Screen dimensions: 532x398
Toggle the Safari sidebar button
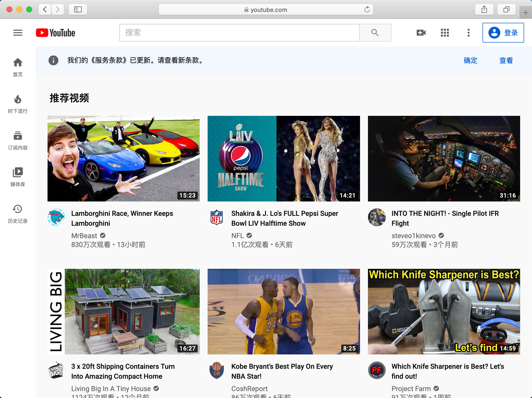78,10
